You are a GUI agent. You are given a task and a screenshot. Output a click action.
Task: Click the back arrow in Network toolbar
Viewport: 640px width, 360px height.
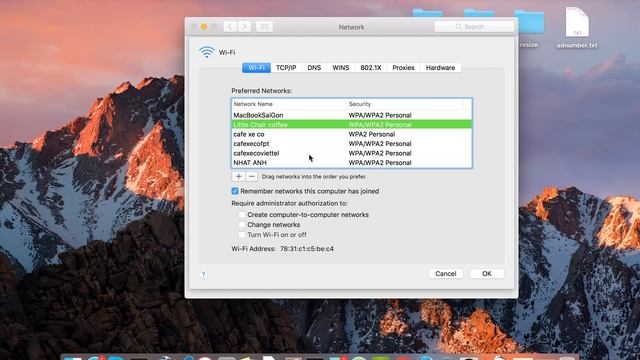pyautogui.click(x=230, y=27)
